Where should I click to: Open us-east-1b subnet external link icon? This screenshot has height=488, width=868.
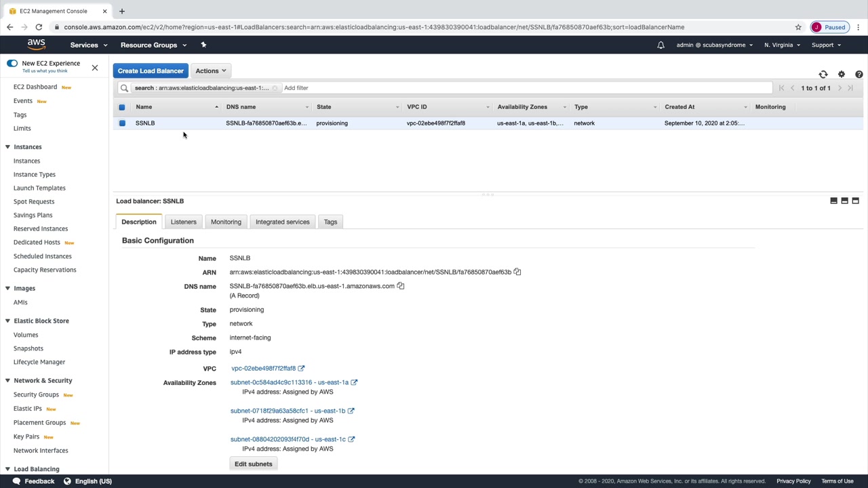(351, 411)
